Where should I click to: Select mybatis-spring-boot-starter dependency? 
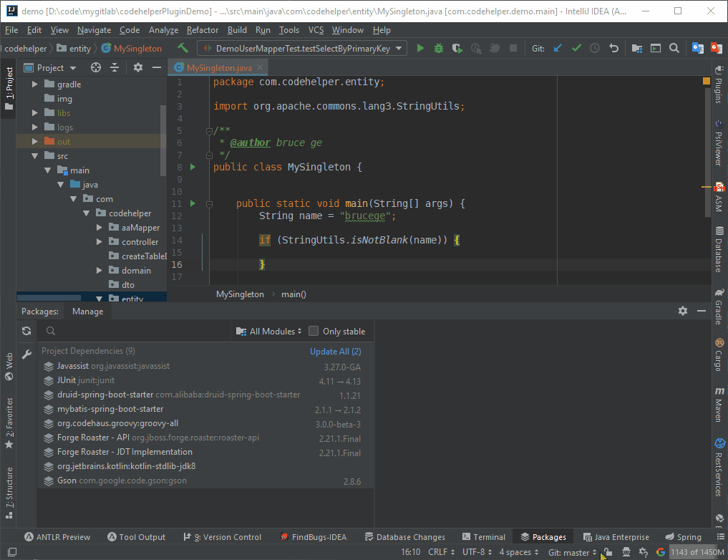[x=204, y=410]
